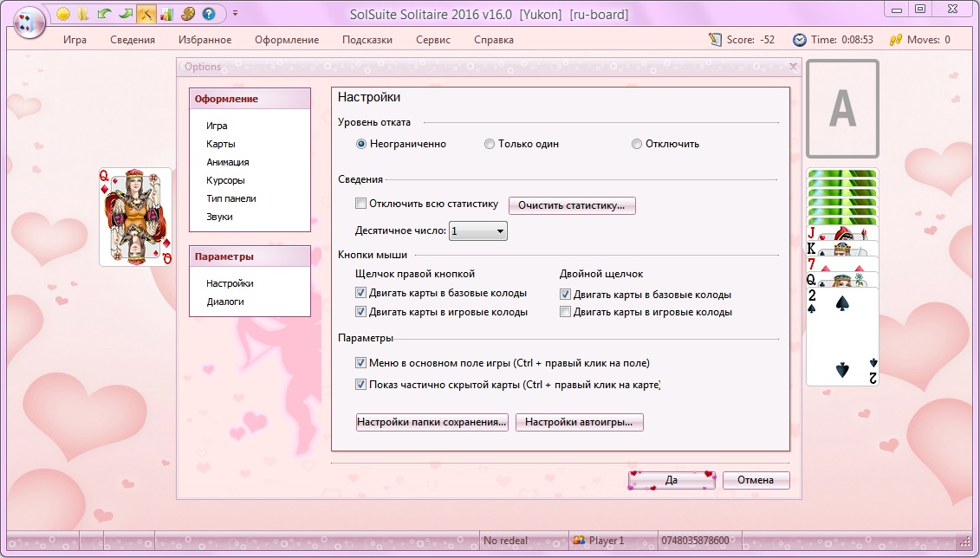Click the blue question mark help icon
The height and width of the screenshot is (558, 980).
(x=208, y=14)
